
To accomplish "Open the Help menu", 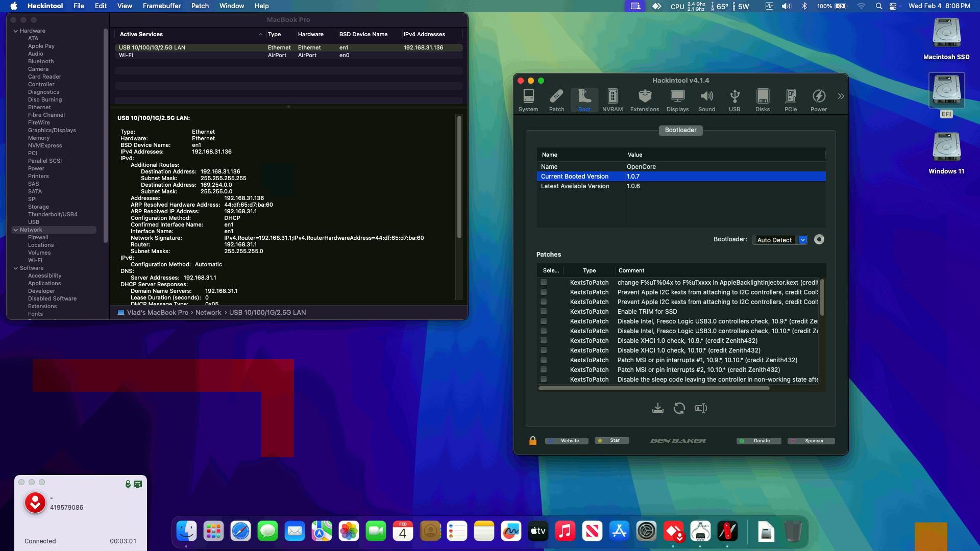I will [262, 6].
